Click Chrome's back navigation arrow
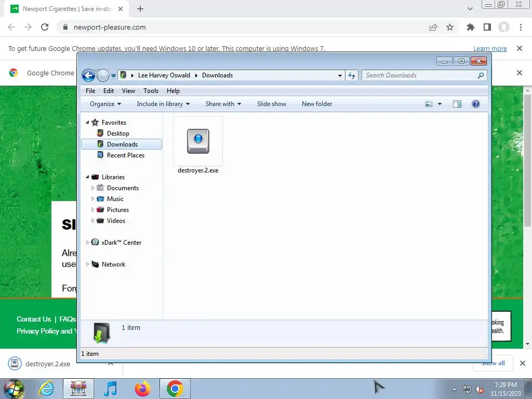The width and height of the screenshot is (532, 399). click(x=11, y=27)
